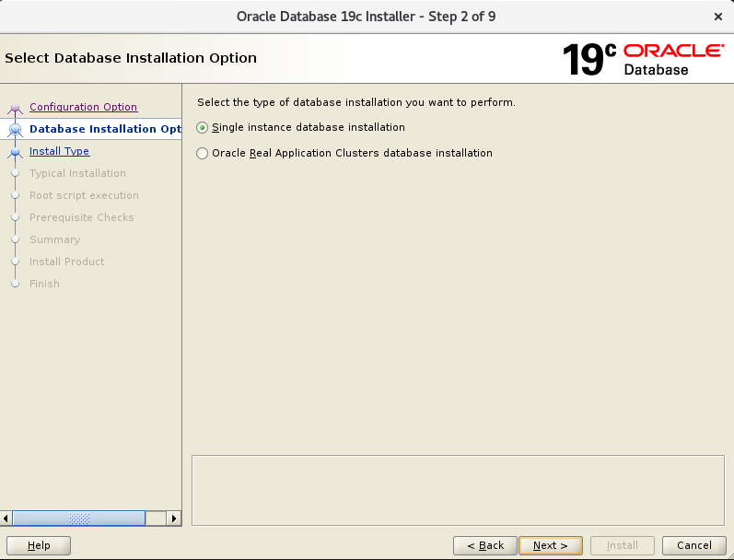Go to Install Type step link
734x560 pixels.
tap(60, 151)
